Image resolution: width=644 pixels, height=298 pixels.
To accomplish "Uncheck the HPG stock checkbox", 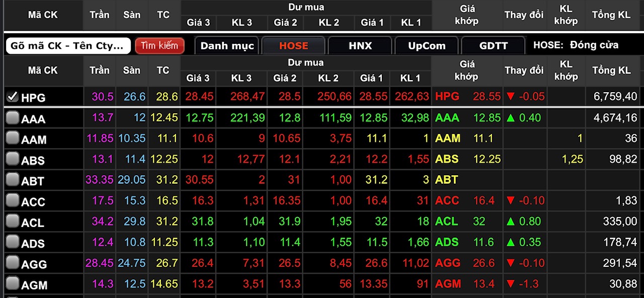I will coord(13,97).
